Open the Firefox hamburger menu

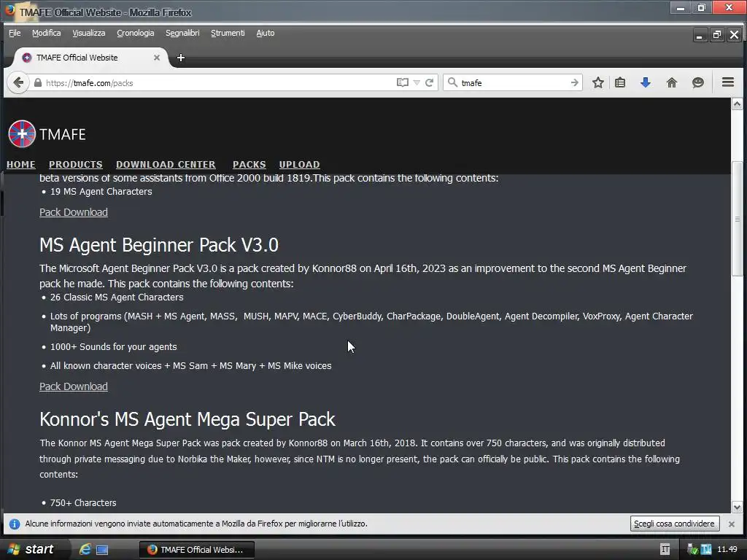tap(727, 82)
